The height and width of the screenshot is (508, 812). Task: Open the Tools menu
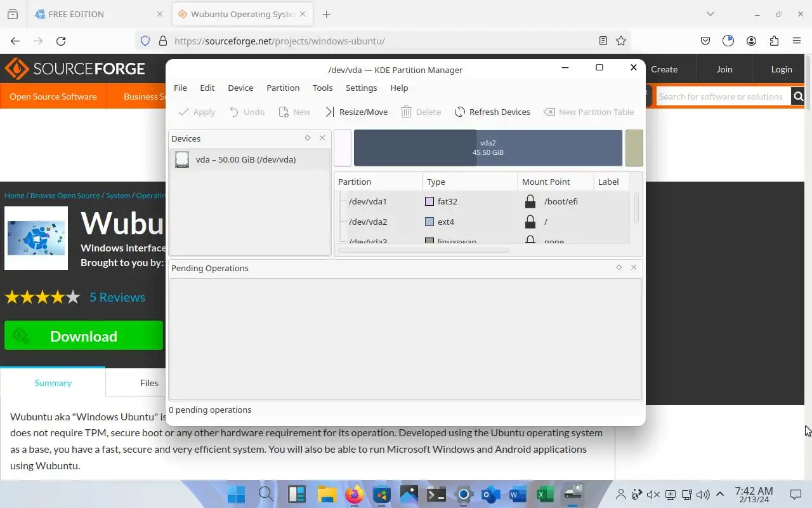pos(322,88)
